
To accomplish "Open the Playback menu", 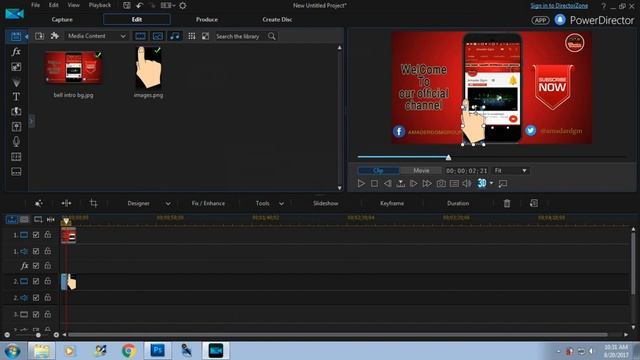I will tap(100, 5).
